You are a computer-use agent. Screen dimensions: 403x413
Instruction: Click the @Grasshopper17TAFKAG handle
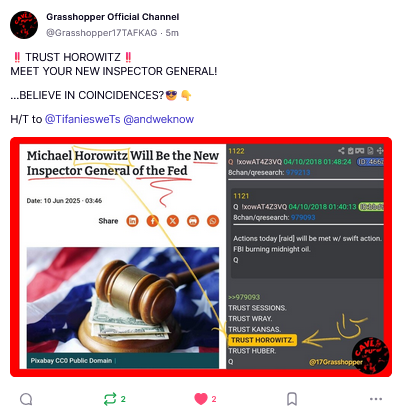tap(102, 33)
